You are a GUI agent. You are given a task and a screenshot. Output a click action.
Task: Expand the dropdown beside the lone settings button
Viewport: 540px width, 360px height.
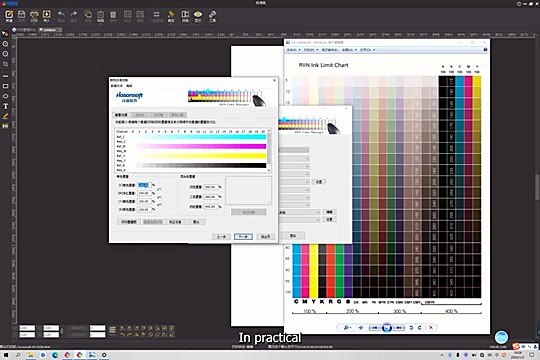295,182
